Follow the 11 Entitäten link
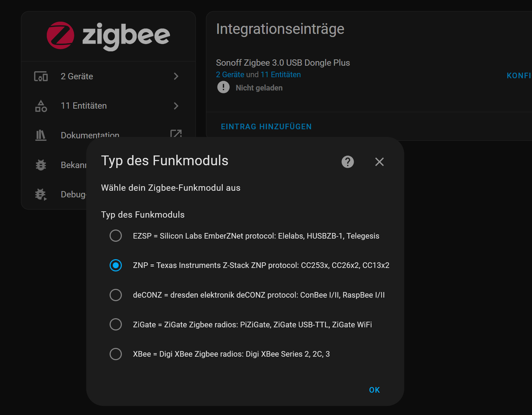 [x=281, y=74]
